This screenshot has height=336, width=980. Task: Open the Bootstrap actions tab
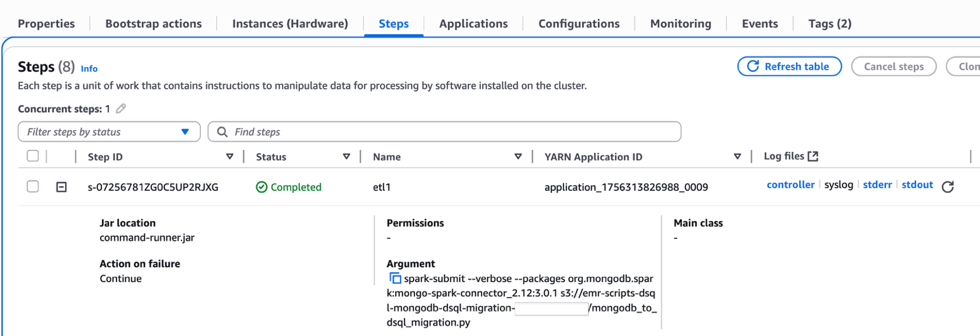pyautogui.click(x=153, y=23)
